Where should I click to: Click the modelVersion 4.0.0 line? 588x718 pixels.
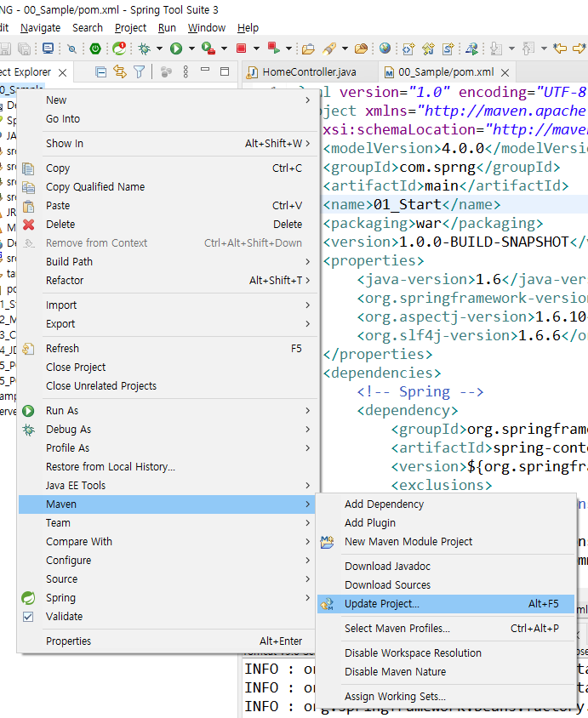455,148
